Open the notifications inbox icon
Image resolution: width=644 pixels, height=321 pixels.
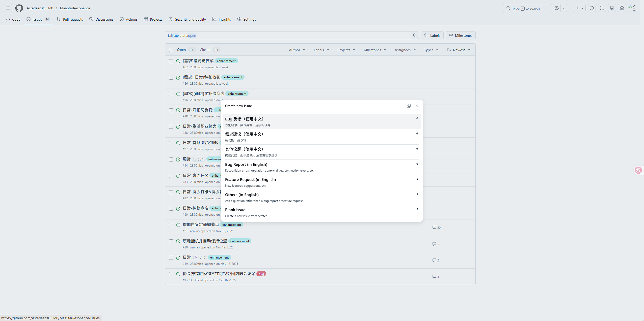(x=622, y=8)
